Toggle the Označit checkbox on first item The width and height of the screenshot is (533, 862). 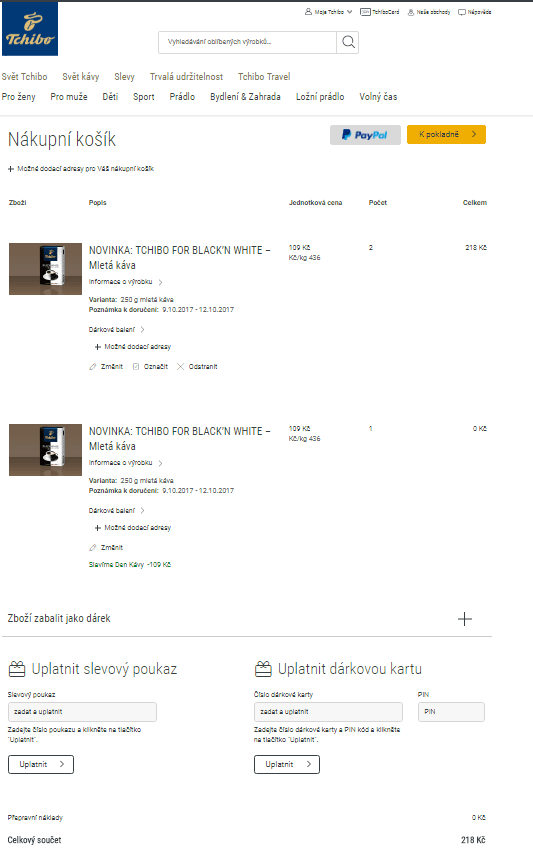136,367
